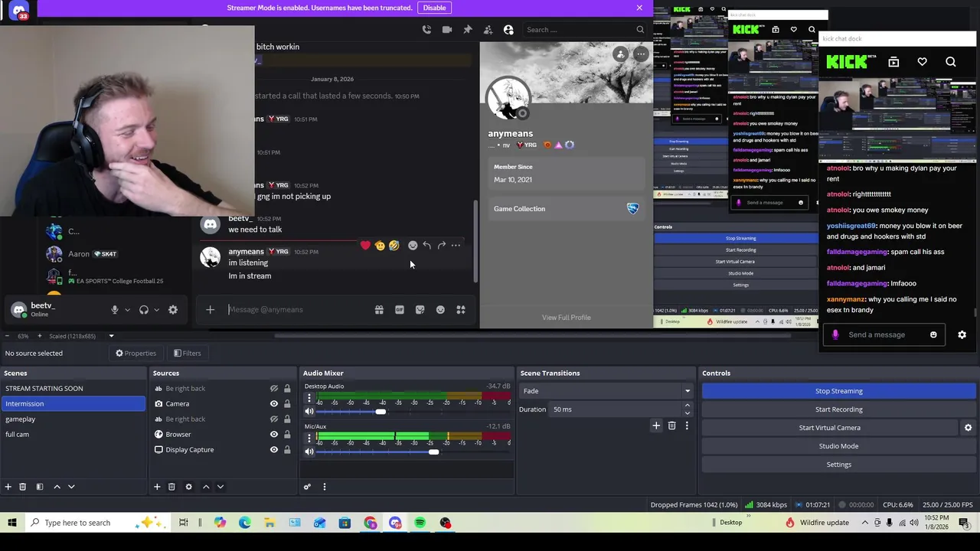Open source Properties tab
Screen dimensions: 980x551
[x=136, y=354]
